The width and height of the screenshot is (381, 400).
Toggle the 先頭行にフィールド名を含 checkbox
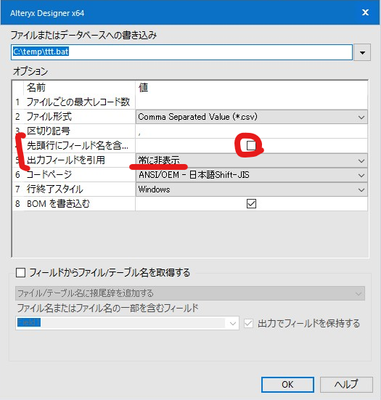coord(251,145)
